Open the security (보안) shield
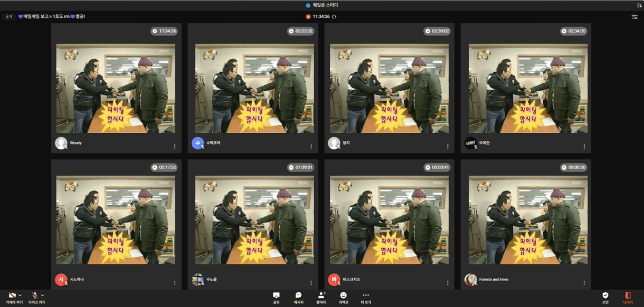Image resolution: width=644 pixels, height=307 pixels. pos(605,297)
